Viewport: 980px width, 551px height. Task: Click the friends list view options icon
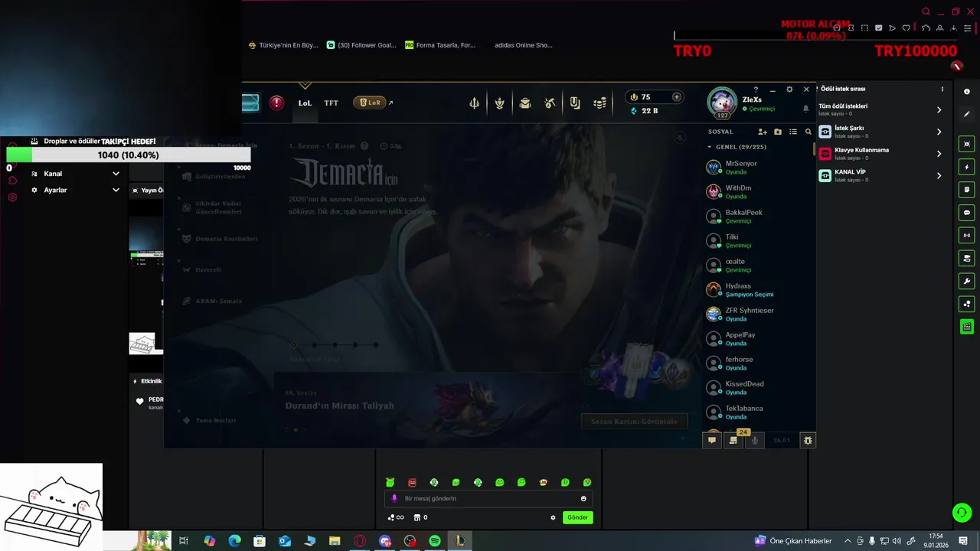click(x=793, y=132)
